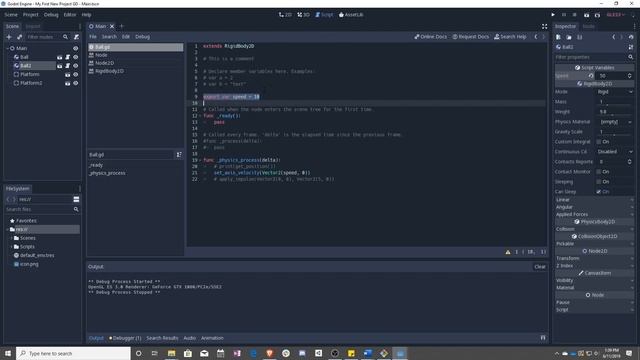Switch to the Import dock tab
Screen dimensions: 640x360
(x=33, y=27)
